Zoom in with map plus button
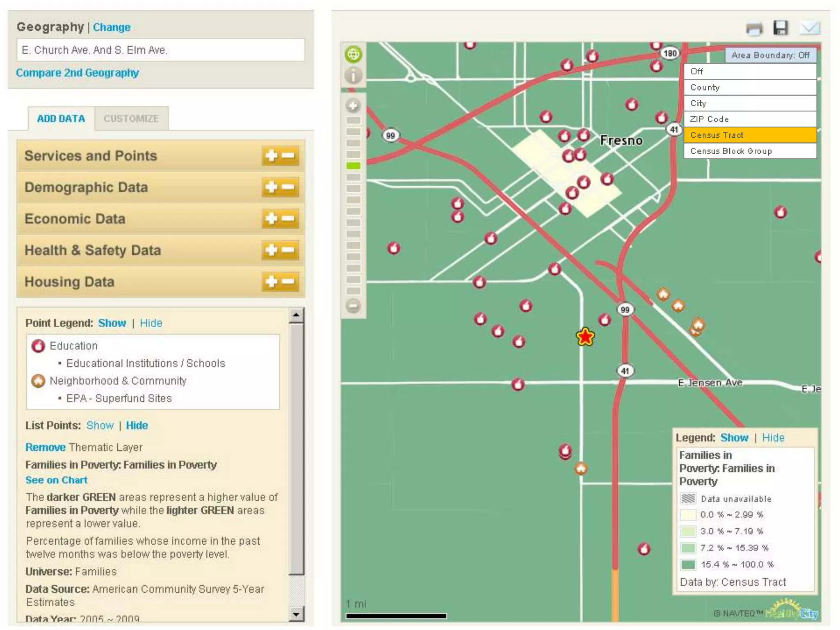The height and width of the screenshot is (630, 840). (353, 106)
